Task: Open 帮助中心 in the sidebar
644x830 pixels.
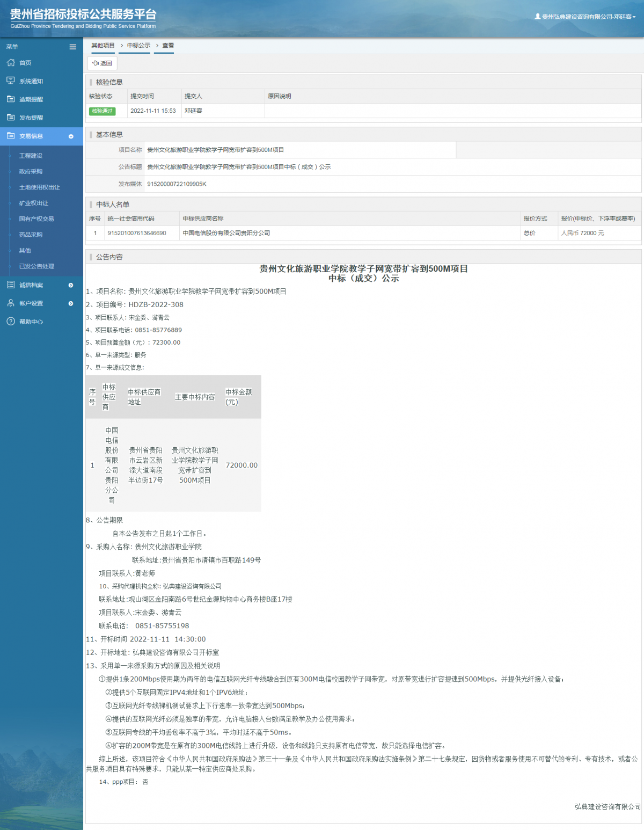Action: (31, 322)
